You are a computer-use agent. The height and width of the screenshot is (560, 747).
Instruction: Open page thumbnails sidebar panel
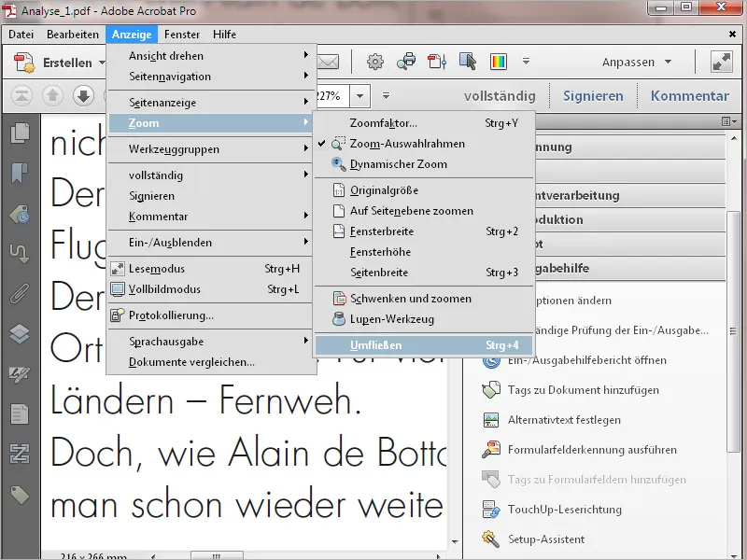20,133
